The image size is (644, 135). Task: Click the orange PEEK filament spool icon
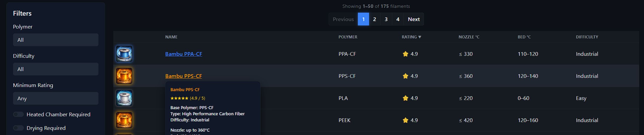coord(124,120)
